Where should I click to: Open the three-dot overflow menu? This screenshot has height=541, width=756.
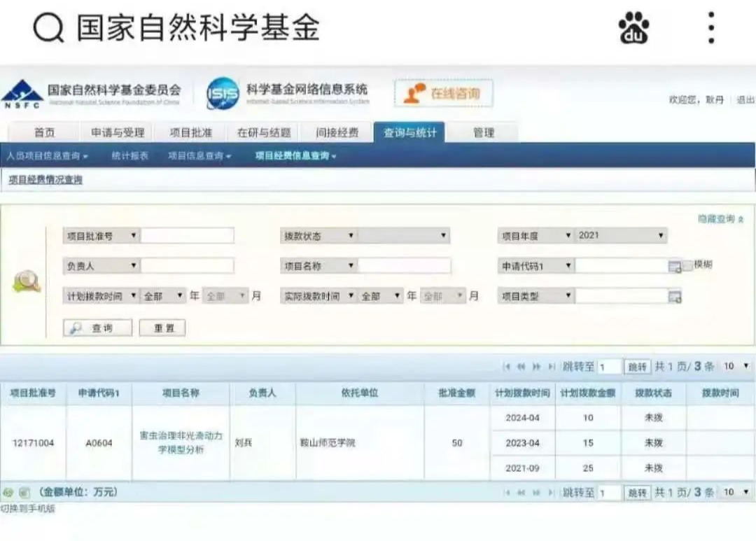710,28
